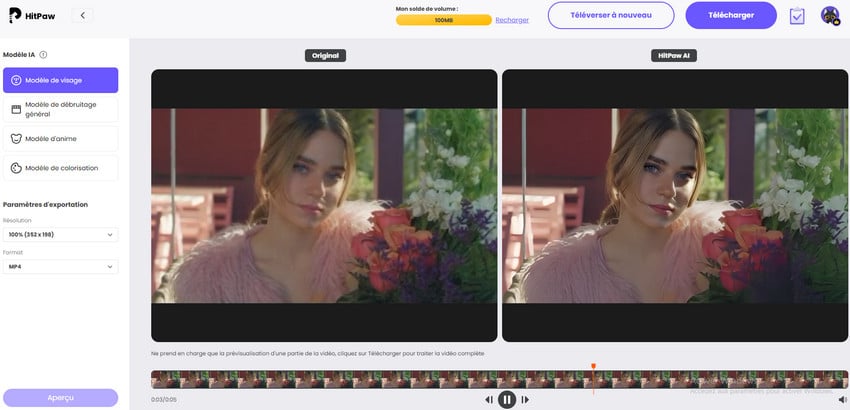Click the HitPaw logo icon
This screenshot has height=410, width=850.
coord(14,15)
